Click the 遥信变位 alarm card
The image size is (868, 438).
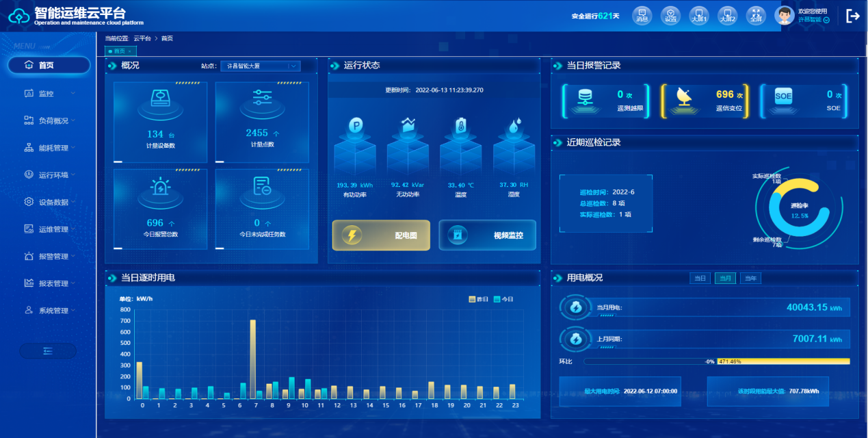(705, 101)
